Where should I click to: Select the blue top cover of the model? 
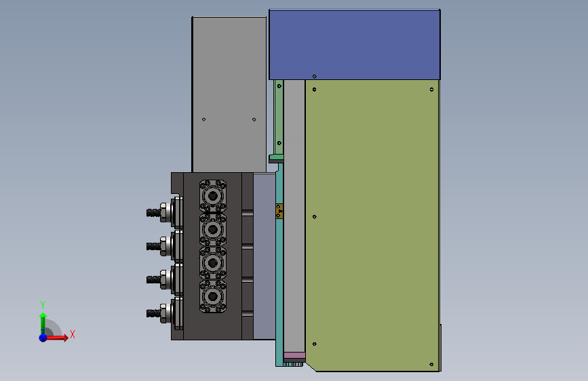pos(355,45)
